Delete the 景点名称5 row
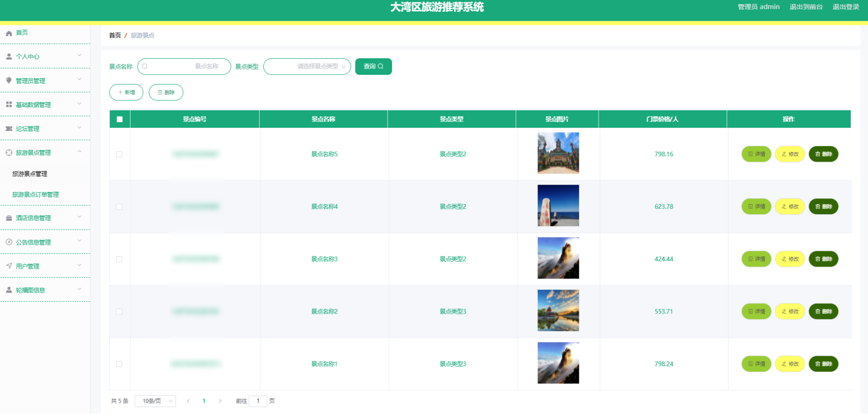 click(x=823, y=154)
